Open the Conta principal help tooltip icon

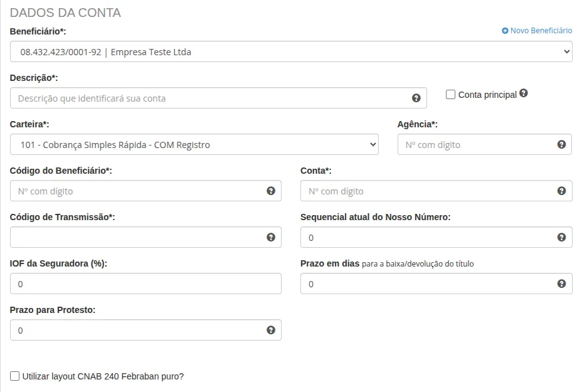[523, 93]
